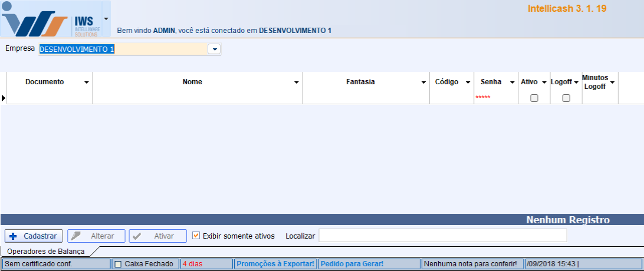Click the Ativar button

click(x=157, y=236)
